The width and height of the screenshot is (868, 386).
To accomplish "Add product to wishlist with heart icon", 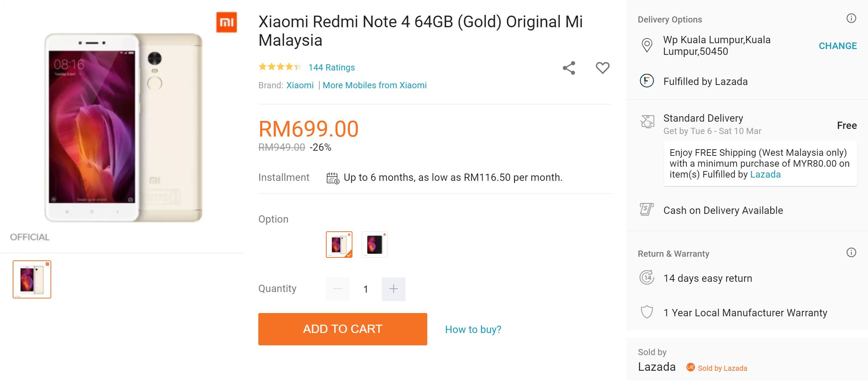I will point(602,68).
